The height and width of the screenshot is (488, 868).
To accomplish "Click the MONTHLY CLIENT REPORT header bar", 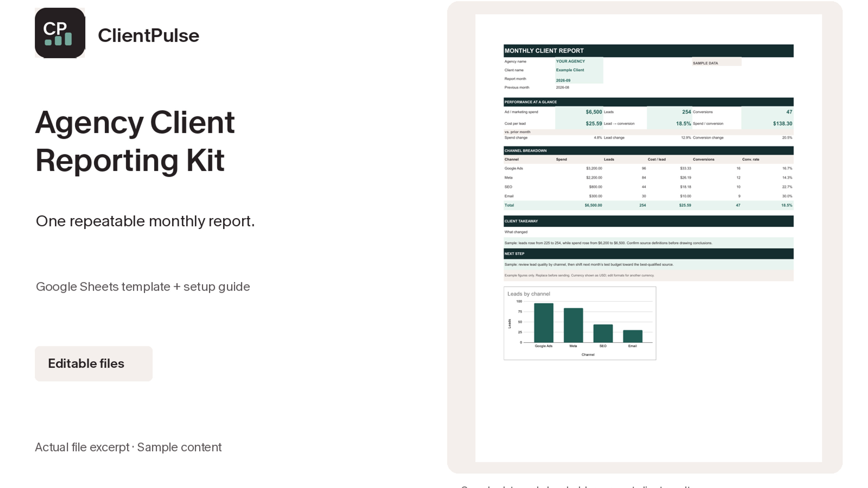I will coord(648,50).
